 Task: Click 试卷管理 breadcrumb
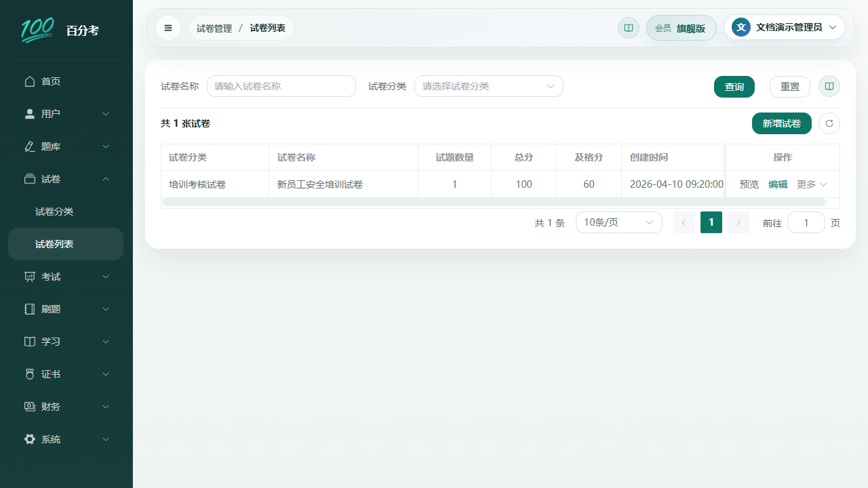[214, 28]
